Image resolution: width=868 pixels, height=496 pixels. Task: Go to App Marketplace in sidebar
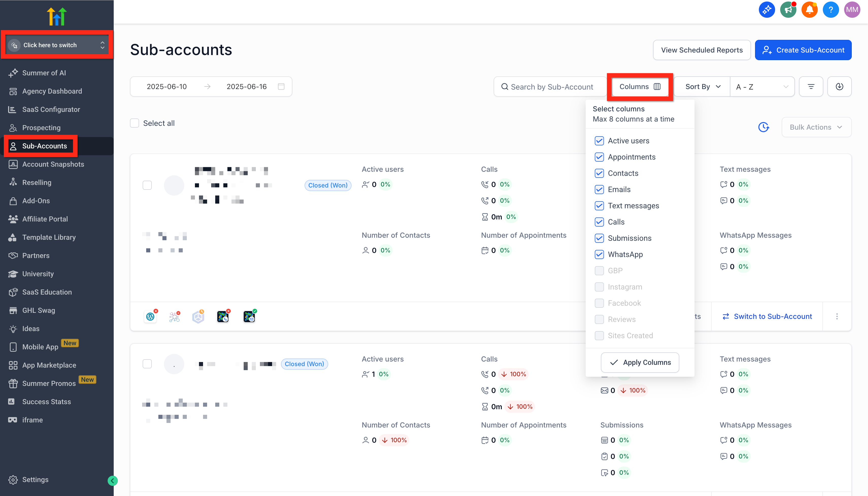coord(49,365)
